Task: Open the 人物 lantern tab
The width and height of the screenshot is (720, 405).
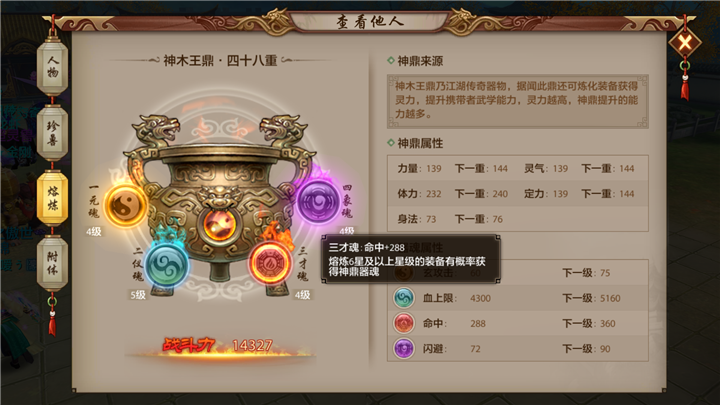Action: click(x=52, y=68)
